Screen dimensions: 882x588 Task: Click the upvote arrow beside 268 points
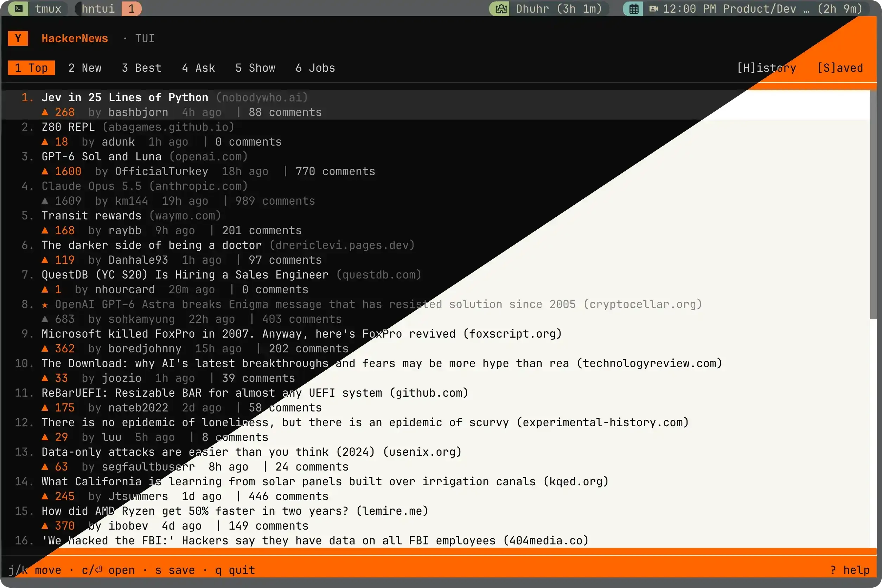45,112
